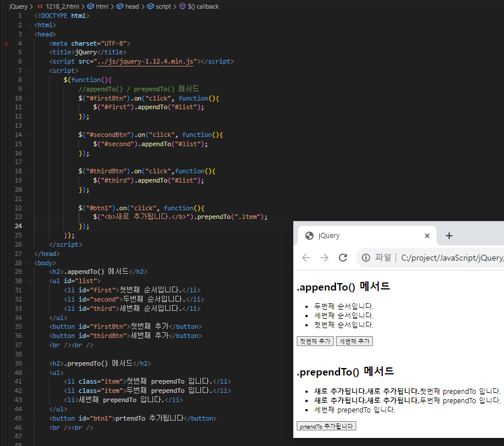This screenshot has height=446, width=504.
Task: Click ".item" selector on line 23
Action: pos(247,217)
